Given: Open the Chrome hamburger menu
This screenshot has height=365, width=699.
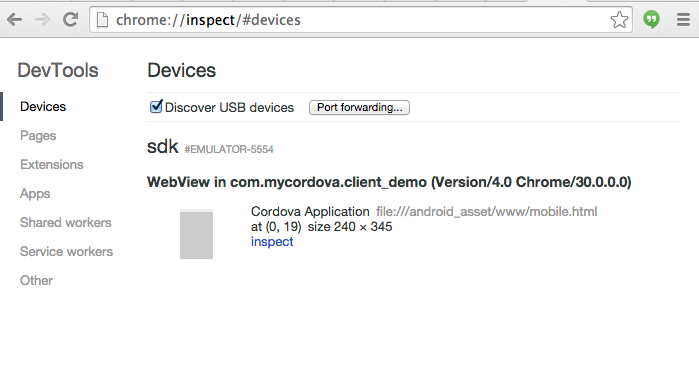Looking at the screenshot, I should point(683,20).
